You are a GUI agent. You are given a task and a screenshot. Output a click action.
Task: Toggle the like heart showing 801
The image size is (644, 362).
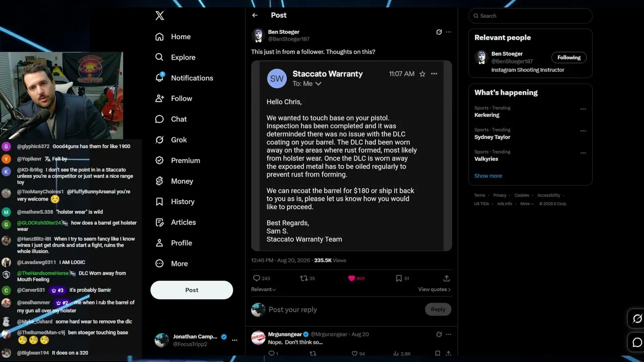[x=356, y=278]
